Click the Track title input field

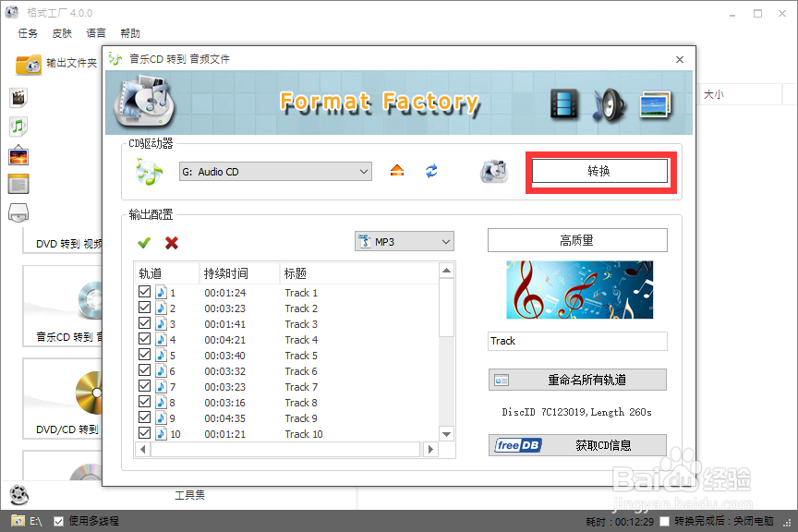pyautogui.click(x=576, y=341)
